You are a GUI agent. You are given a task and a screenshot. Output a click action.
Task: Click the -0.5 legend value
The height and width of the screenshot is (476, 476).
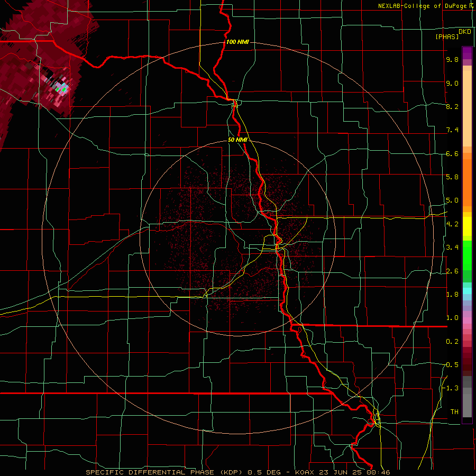[x=451, y=365]
